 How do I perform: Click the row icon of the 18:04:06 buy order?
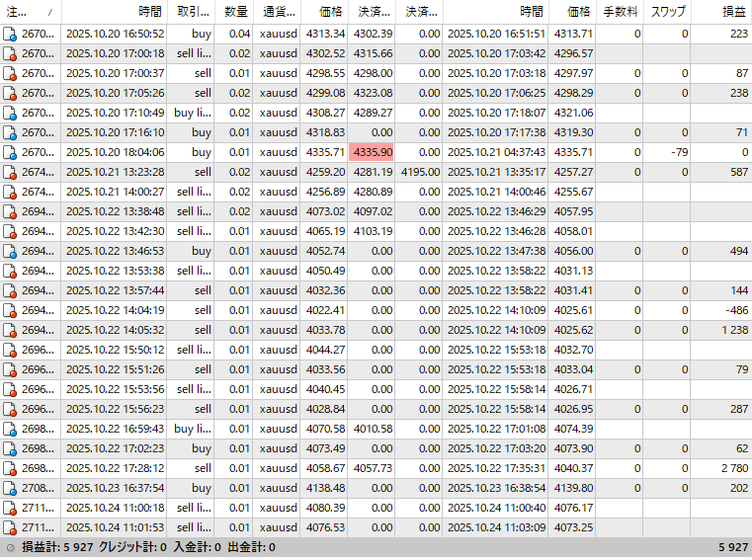[x=10, y=152]
